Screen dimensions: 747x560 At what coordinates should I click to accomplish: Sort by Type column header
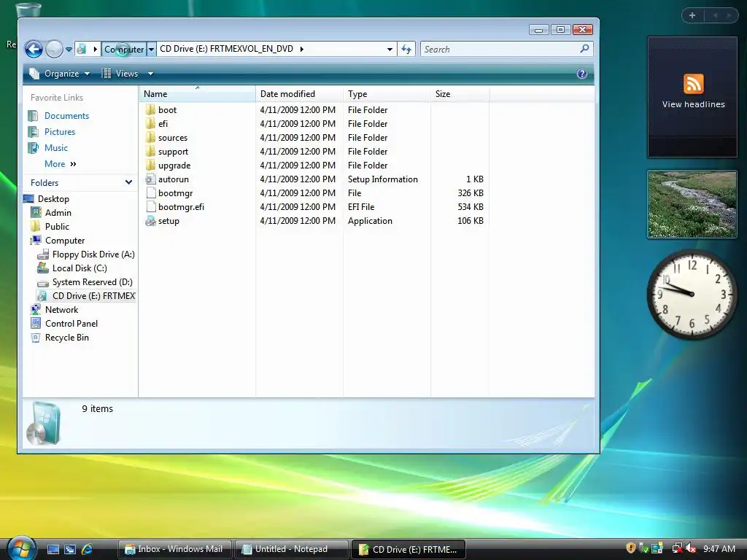(x=387, y=94)
